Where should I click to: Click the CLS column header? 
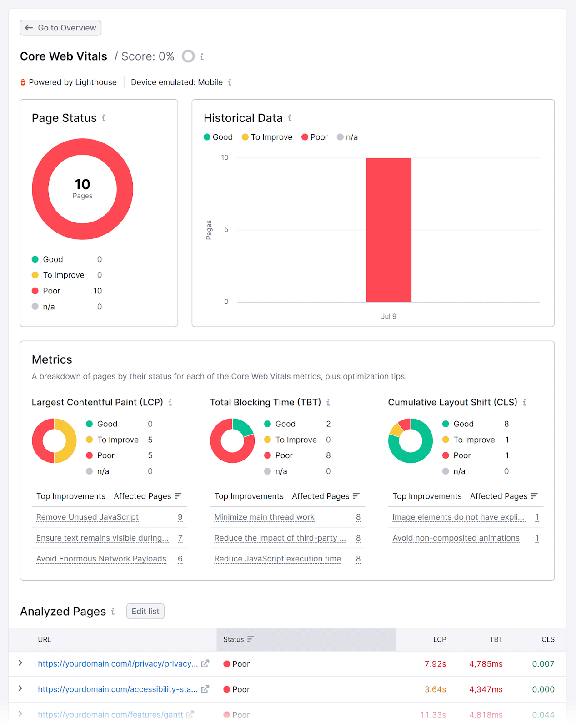[548, 639]
